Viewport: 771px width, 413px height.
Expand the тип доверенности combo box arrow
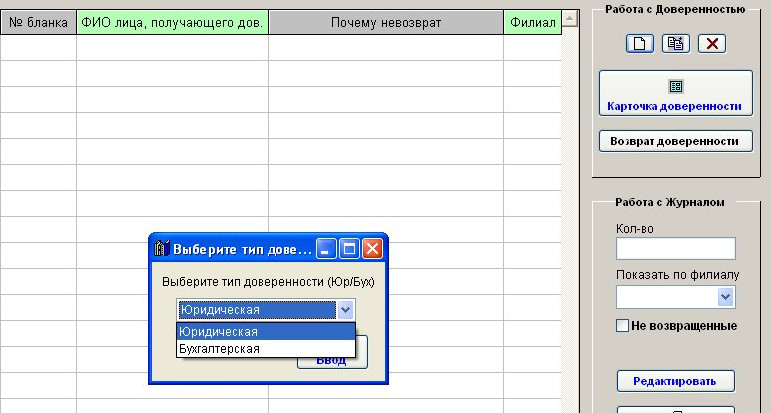(x=345, y=310)
